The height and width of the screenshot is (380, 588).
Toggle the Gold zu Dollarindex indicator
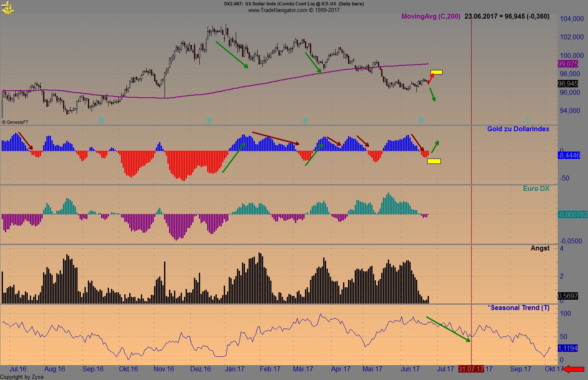click(x=518, y=129)
